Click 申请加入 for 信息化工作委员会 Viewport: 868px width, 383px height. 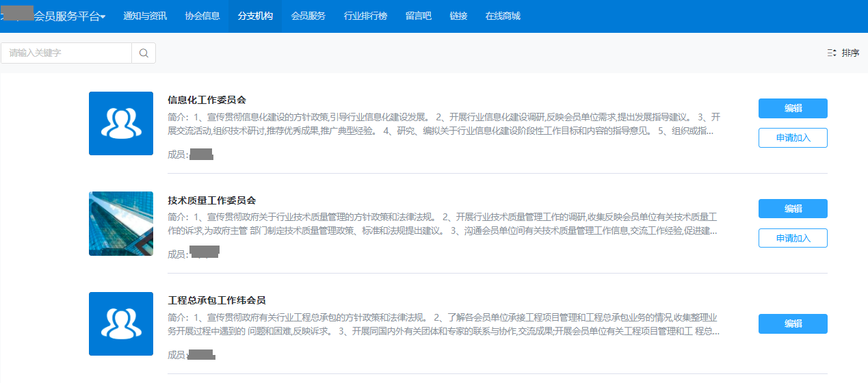click(x=793, y=138)
